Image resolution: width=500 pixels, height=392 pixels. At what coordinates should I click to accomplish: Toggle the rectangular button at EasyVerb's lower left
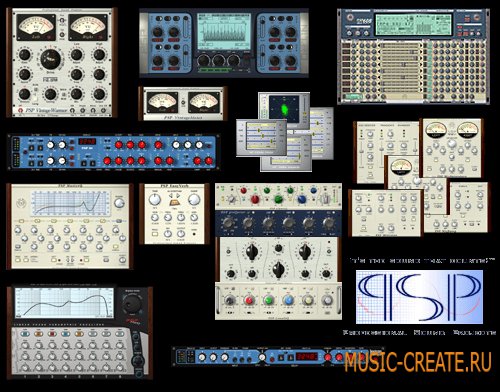click(155, 234)
